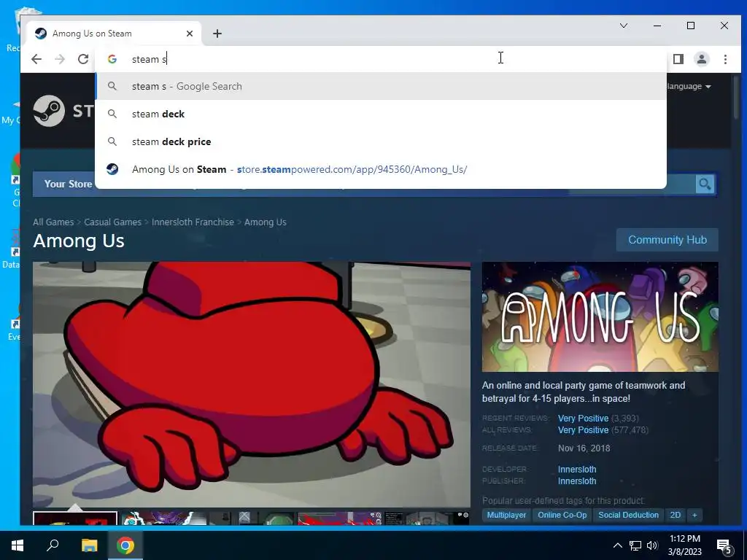Reload the page with the refresh icon
747x560 pixels.
click(83, 59)
